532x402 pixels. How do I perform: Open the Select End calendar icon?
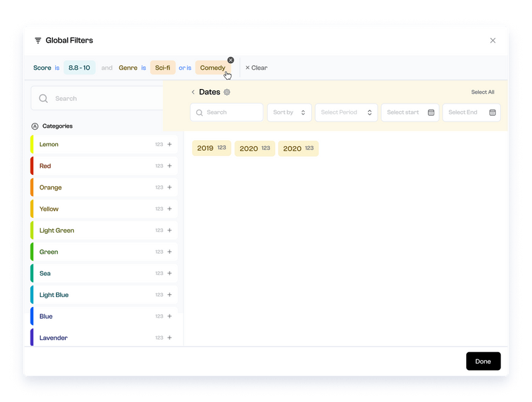[491, 112]
